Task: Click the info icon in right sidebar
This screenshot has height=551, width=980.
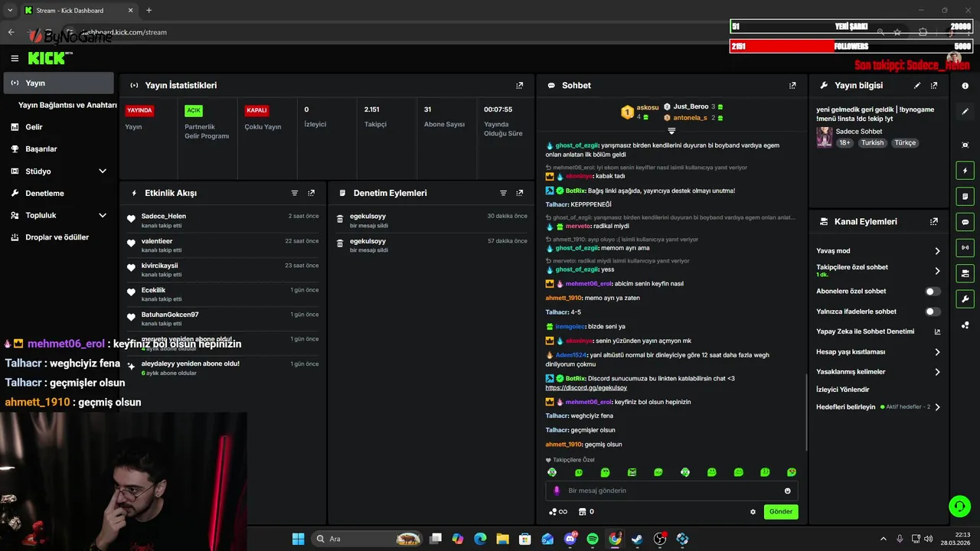Action: [x=965, y=86]
